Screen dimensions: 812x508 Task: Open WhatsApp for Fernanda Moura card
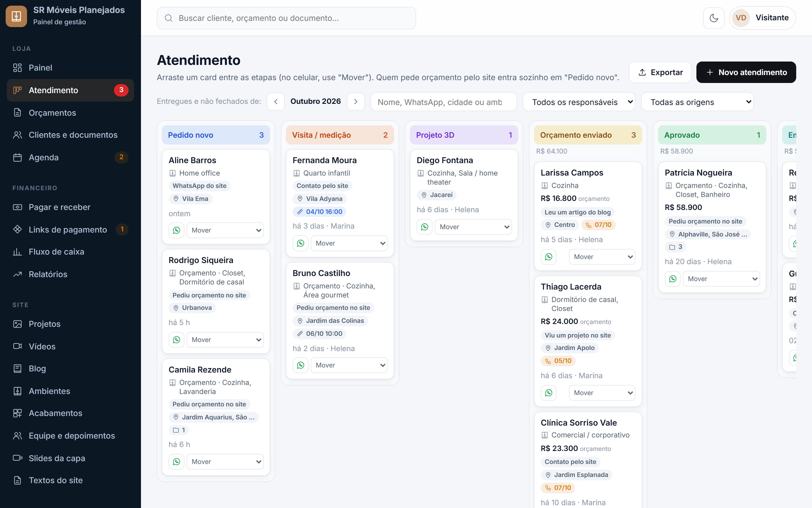click(x=301, y=243)
